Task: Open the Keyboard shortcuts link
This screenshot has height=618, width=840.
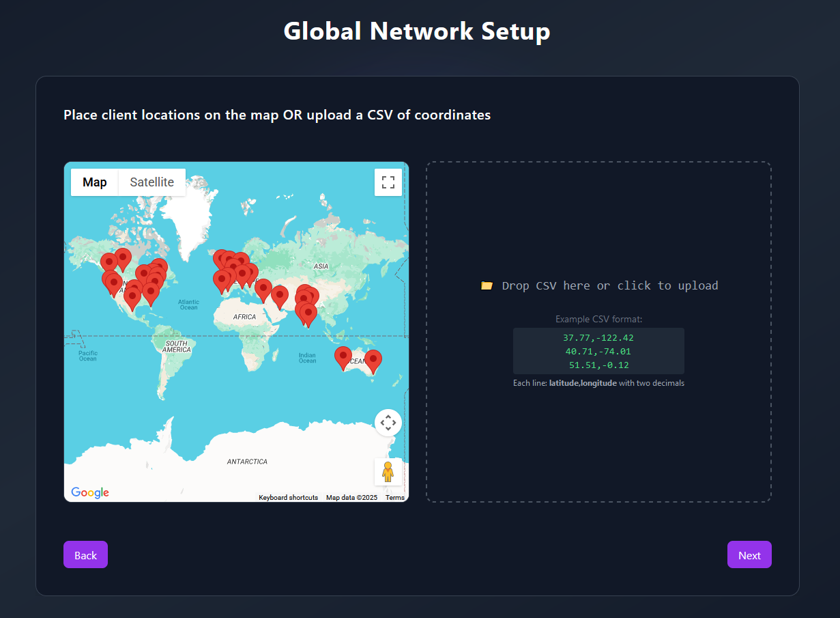Action: click(x=288, y=498)
